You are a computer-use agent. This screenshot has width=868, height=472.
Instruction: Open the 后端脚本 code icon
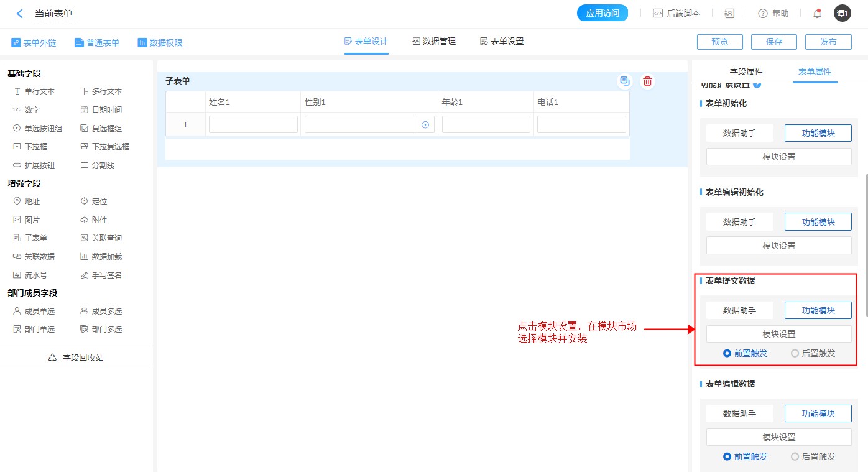tap(658, 14)
